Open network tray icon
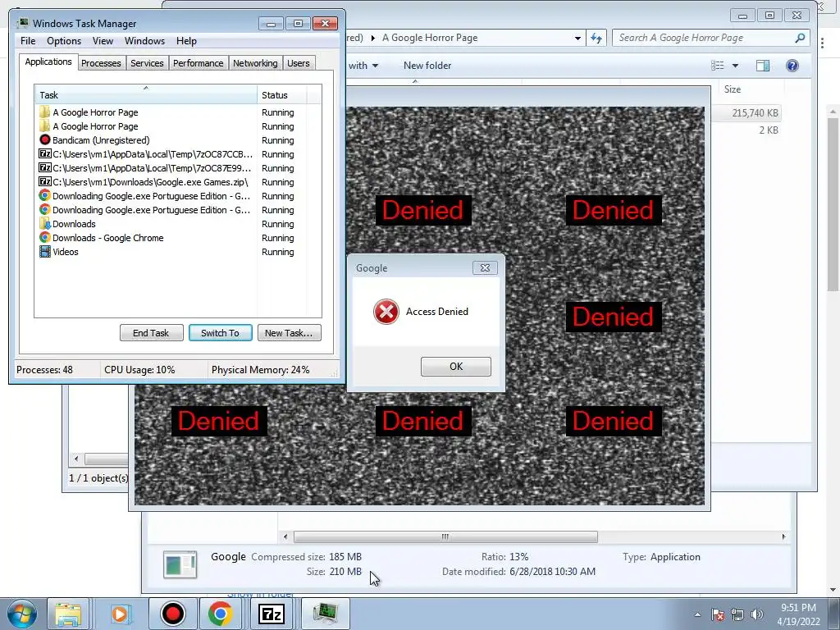 [x=737, y=614]
